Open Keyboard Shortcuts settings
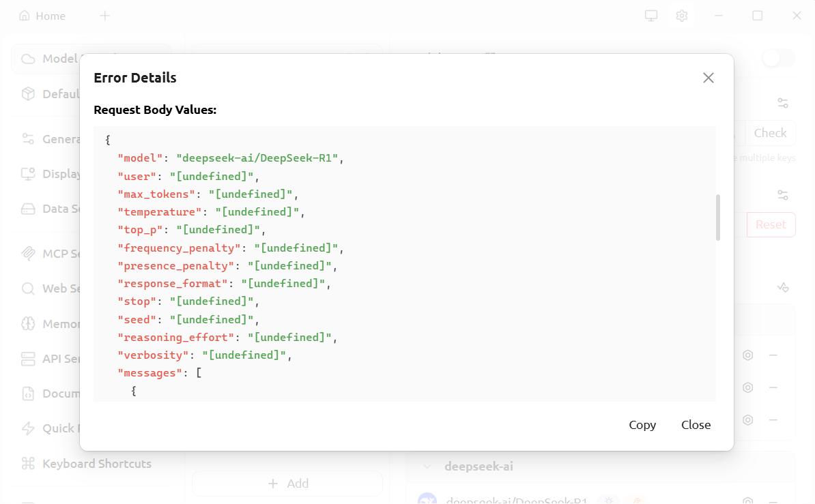The height and width of the screenshot is (504, 815). click(x=96, y=464)
